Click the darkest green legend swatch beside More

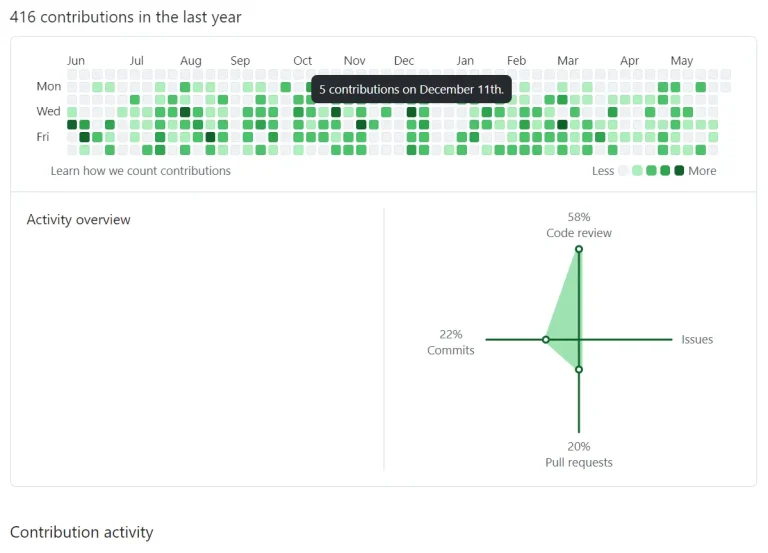click(x=679, y=170)
